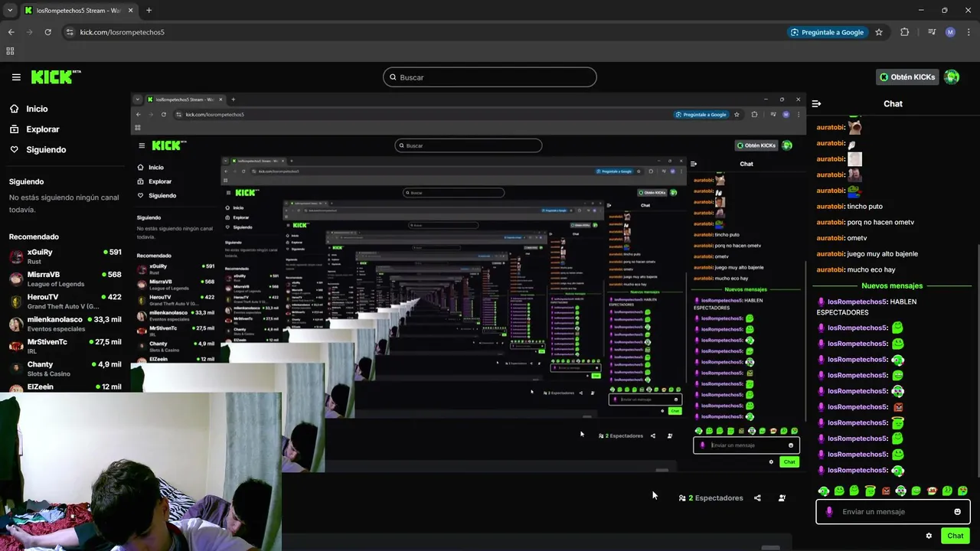980x551 pixels.
Task: Click the "2 Espectadores" viewer count at the bottom edge
Action: [711, 498]
